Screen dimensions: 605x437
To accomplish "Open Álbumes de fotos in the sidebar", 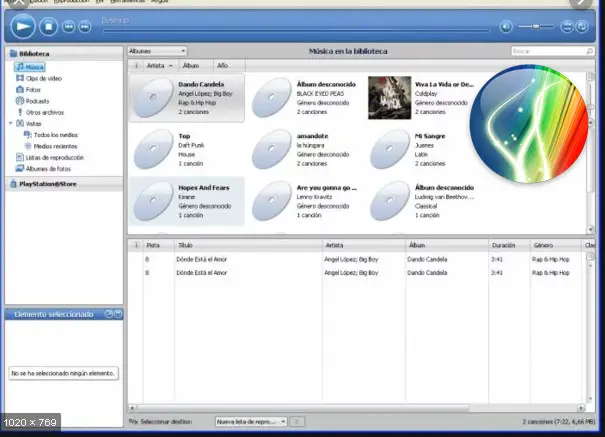I will (x=46, y=168).
